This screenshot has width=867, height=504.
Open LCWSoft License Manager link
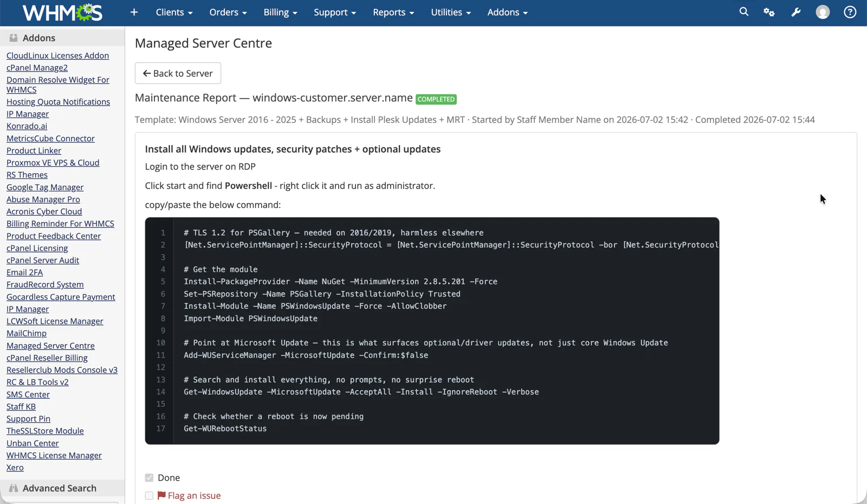[x=55, y=321]
